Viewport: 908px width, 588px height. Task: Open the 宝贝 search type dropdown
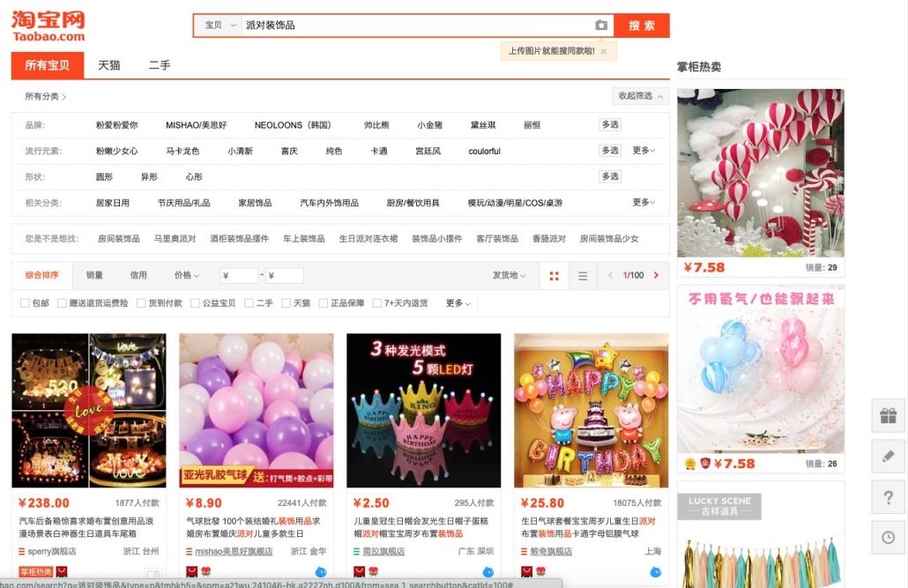point(220,26)
